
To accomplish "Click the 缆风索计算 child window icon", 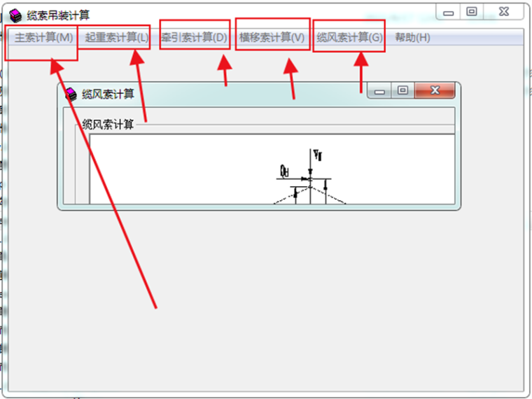I will click(71, 94).
